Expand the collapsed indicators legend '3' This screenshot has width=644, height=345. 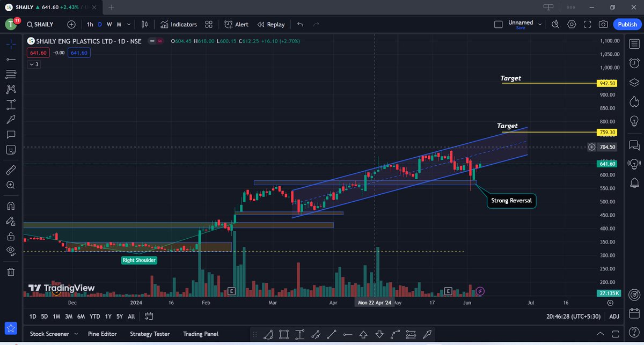point(33,64)
